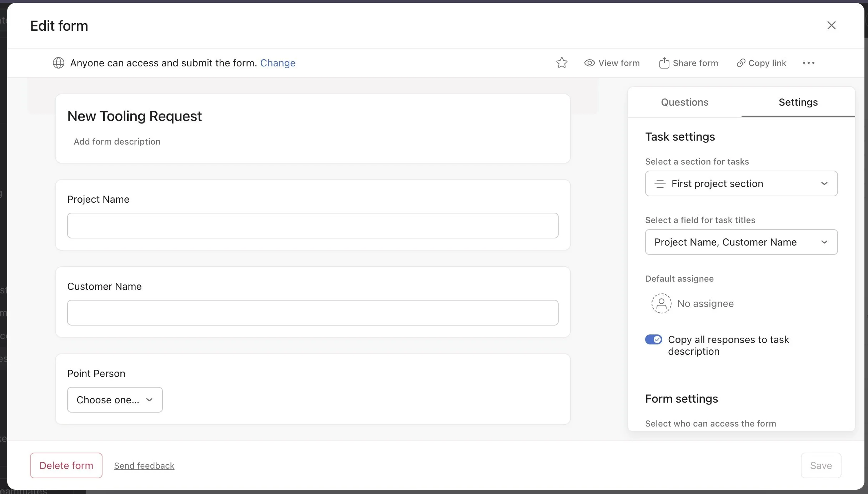Open the three-dot overflow menu

click(x=809, y=62)
